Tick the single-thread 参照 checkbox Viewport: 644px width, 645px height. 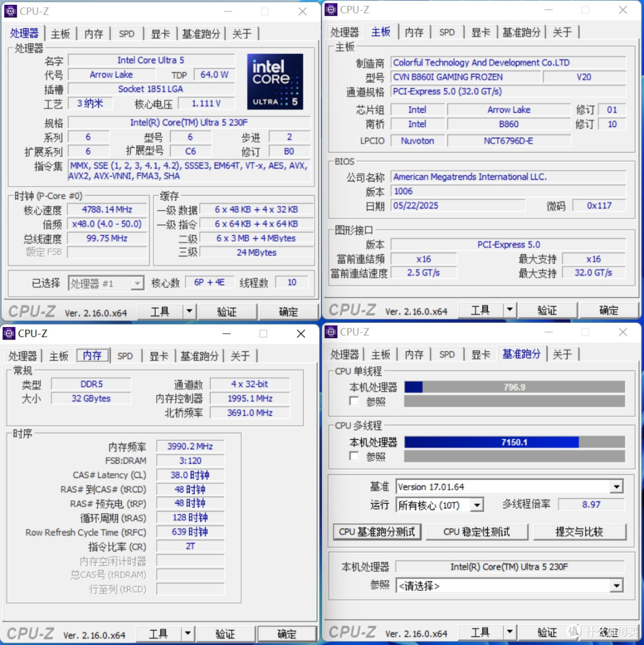(x=354, y=400)
